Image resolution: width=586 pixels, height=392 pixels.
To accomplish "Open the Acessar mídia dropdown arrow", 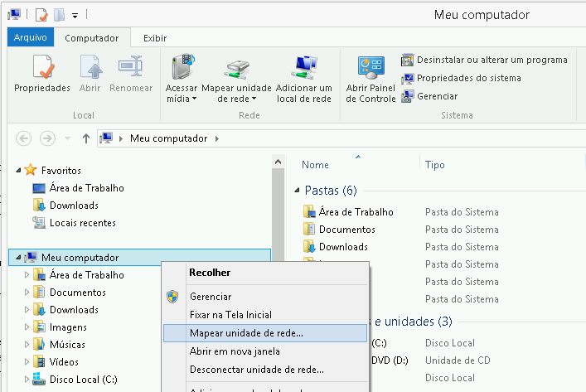I will 193,99.
